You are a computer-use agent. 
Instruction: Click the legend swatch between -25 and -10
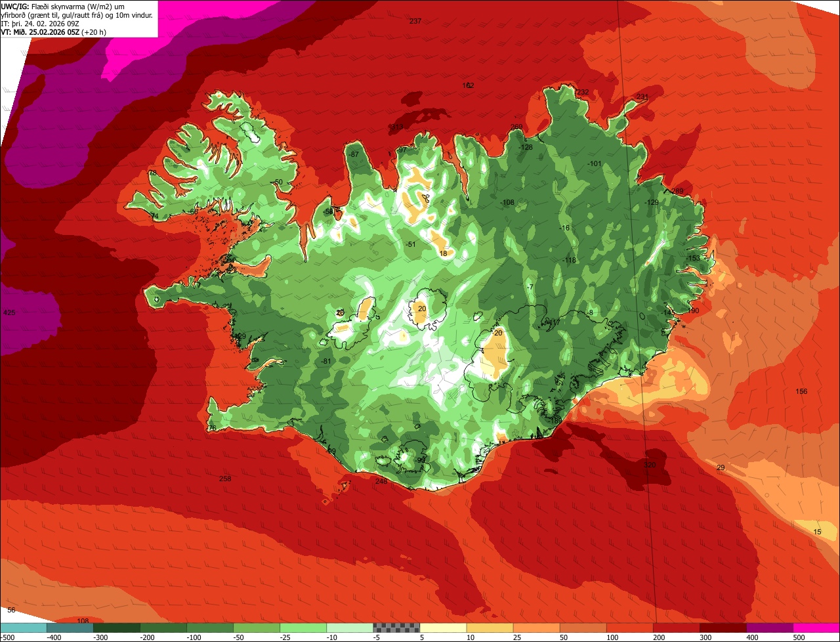pyautogui.click(x=303, y=628)
